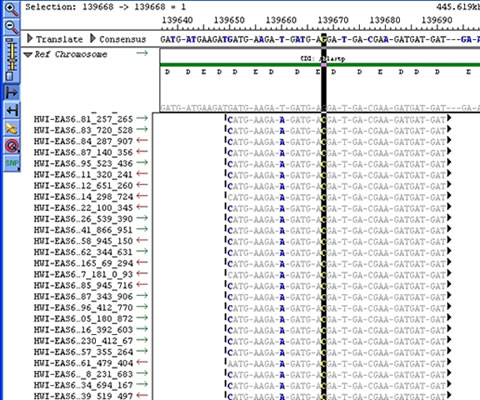This screenshot has width=480, height=400.
Task: Click green forward arrow of read 81_257_265
Action: [142, 118]
